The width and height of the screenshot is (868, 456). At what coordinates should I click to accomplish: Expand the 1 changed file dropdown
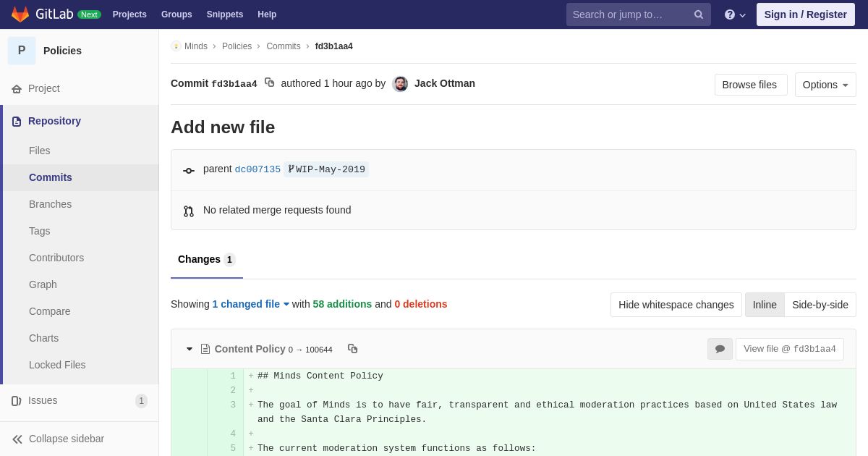click(x=250, y=304)
